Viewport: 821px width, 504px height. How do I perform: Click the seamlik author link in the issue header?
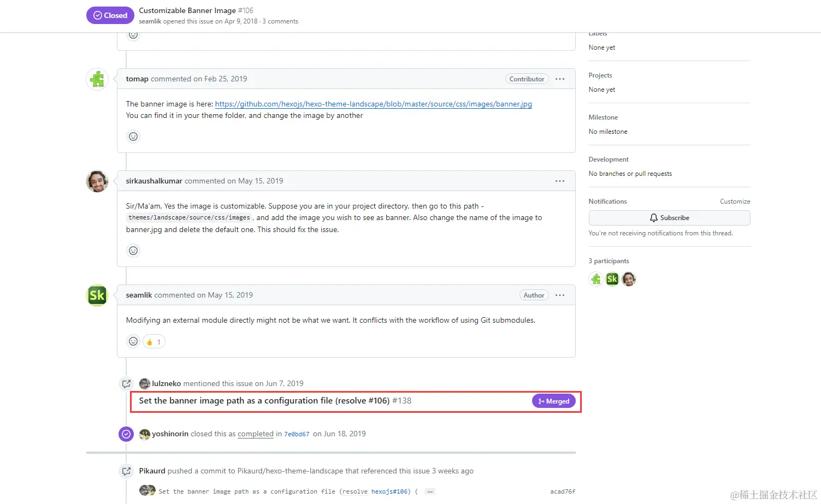[150, 21]
